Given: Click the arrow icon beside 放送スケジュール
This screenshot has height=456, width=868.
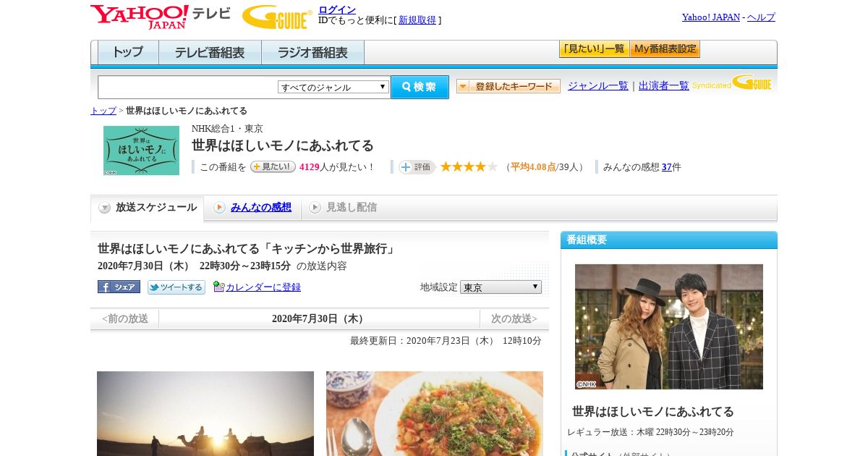Looking at the screenshot, I should click(105, 208).
